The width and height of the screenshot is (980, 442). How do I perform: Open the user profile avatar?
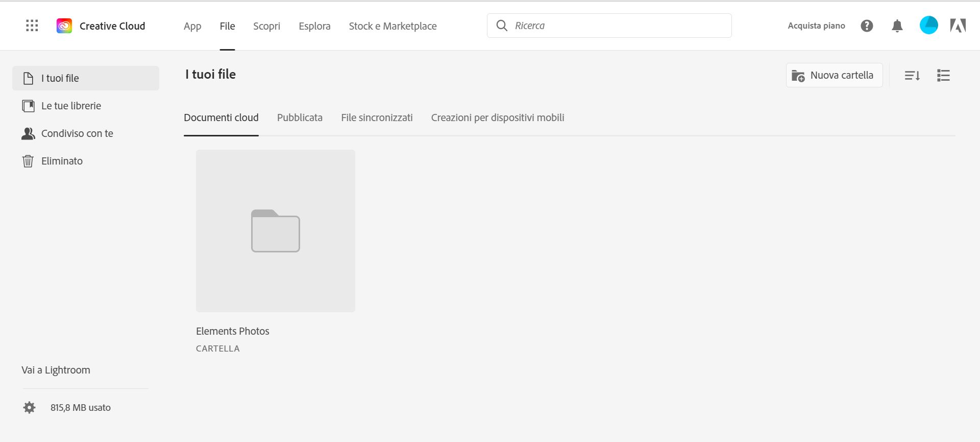tap(929, 25)
